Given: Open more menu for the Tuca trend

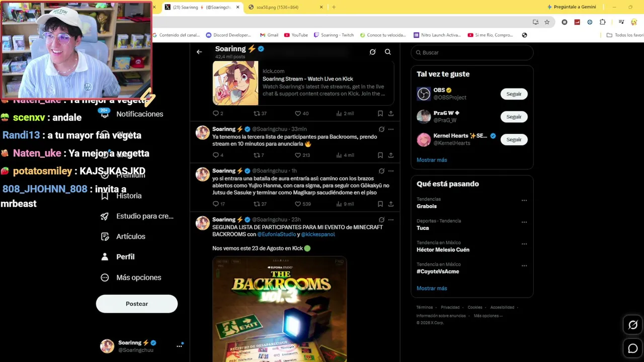Looking at the screenshot, I should 524,222.
